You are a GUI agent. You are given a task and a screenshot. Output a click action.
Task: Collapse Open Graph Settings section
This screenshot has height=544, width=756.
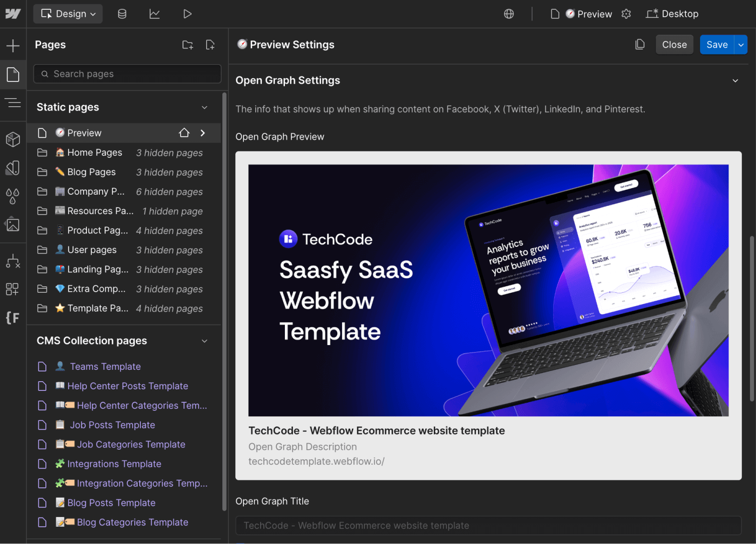[735, 80]
